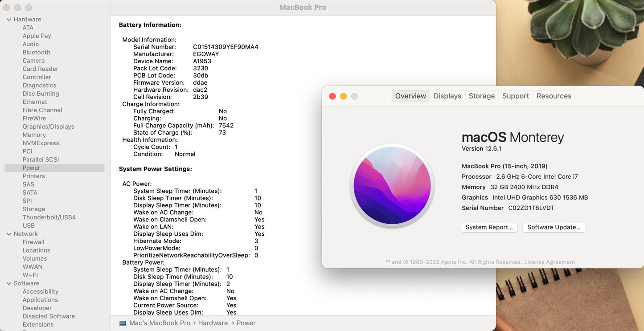644x331 pixels.
Task: Click the macOS Monterey logo image
Action: point(392,185)
